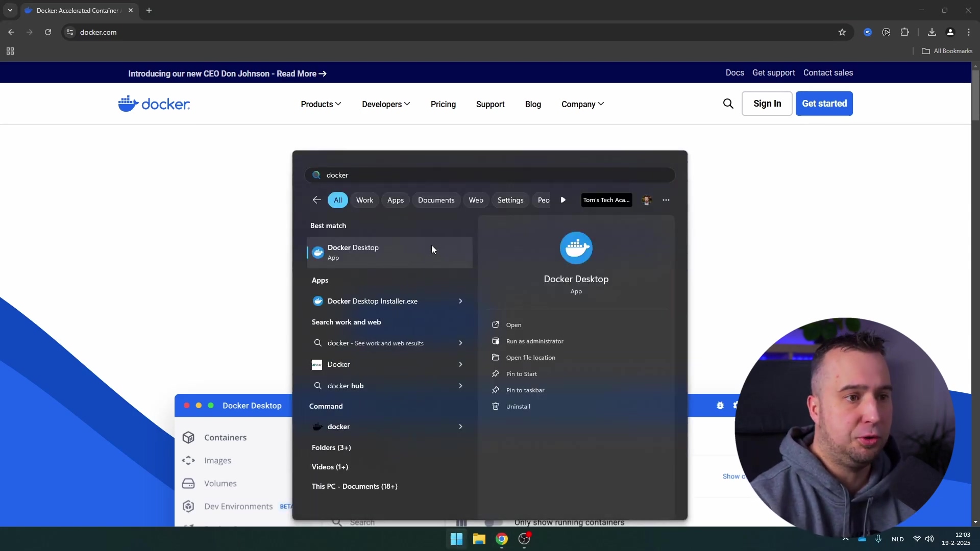The height and width of the screenshot is (551, 980).
Task: Open the Company dropdown menu
Action: pos(582,104)
